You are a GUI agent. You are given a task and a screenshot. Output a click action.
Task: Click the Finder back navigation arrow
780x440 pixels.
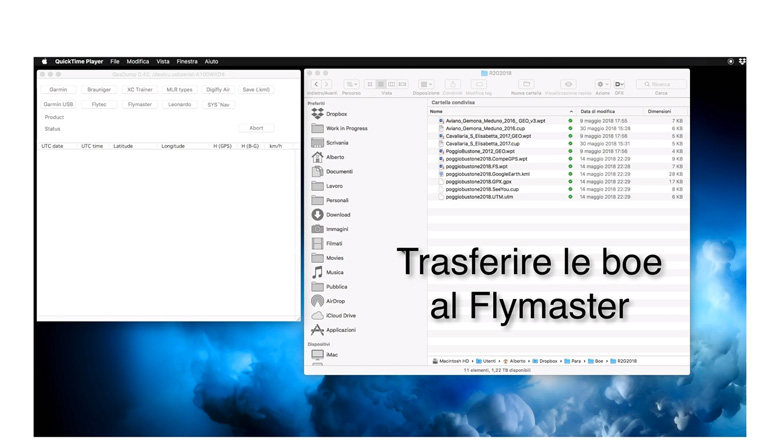point(316,85)
